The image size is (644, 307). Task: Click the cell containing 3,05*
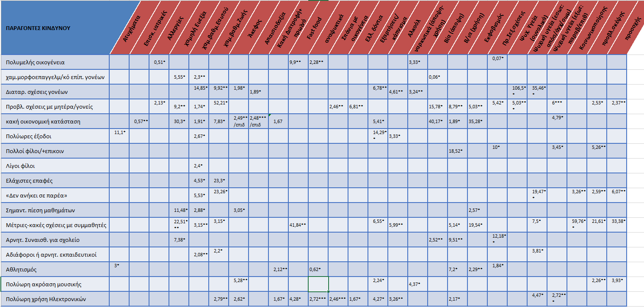[239, 210]
